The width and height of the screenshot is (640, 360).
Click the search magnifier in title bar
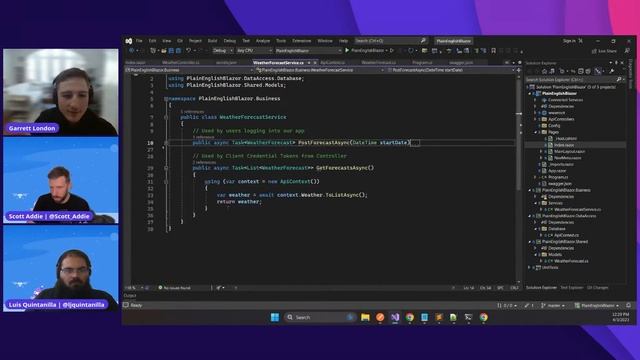(423, 40)
